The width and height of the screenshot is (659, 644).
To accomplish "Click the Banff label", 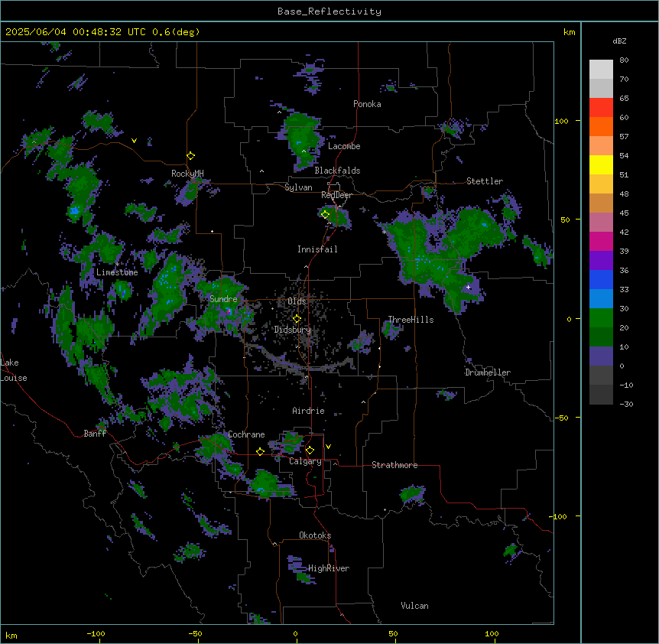I will 95,434.
